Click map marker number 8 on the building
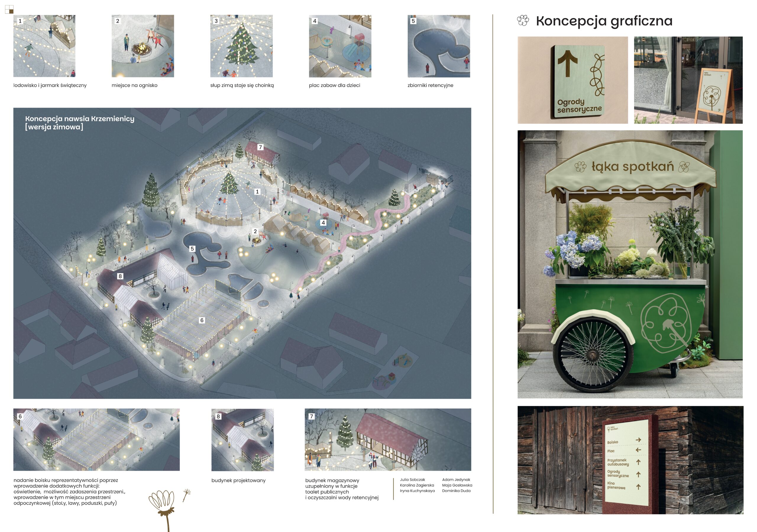Image resolution: width=757 pixels, height=532 pixels. tap(120, 276)
